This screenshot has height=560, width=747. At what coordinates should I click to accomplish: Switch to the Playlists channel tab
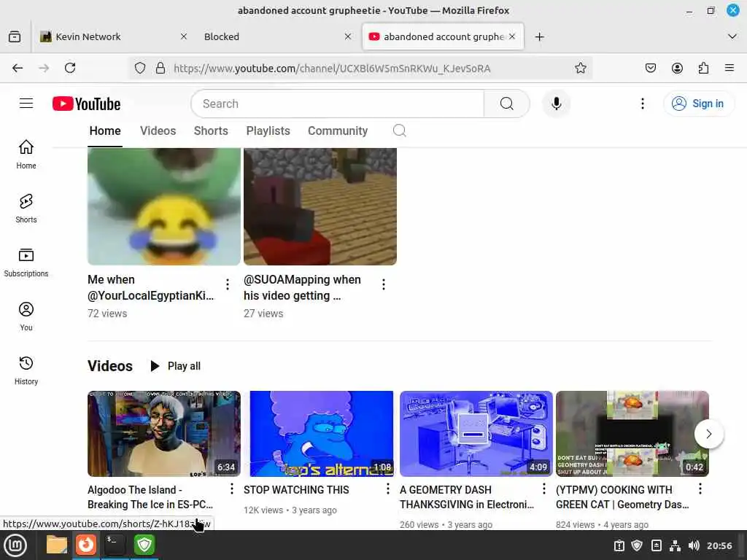click(x=268, y=131)
